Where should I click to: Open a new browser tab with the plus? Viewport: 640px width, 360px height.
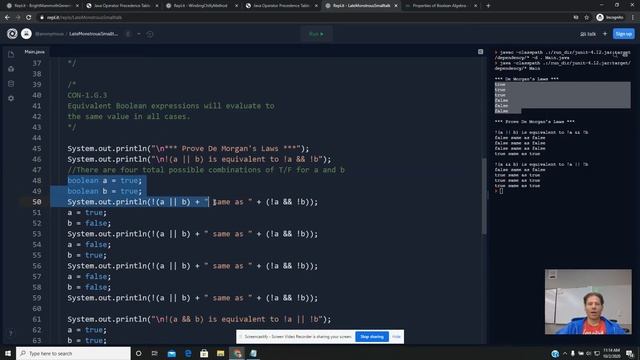[488, 6]
